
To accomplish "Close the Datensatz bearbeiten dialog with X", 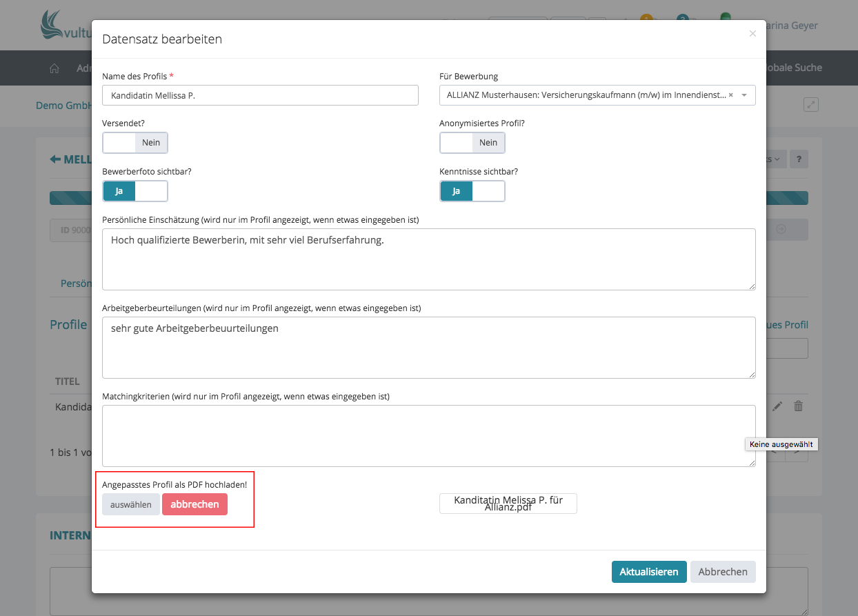I will 752,33.
